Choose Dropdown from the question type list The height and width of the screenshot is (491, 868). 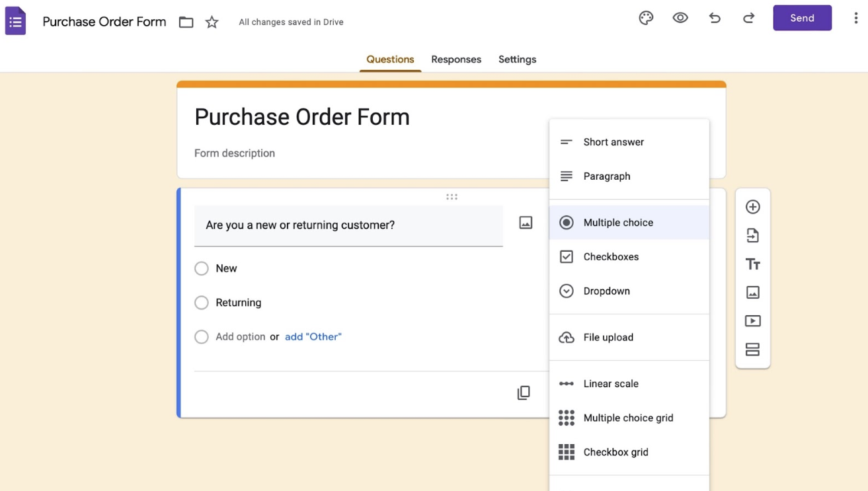coord(606,291)
